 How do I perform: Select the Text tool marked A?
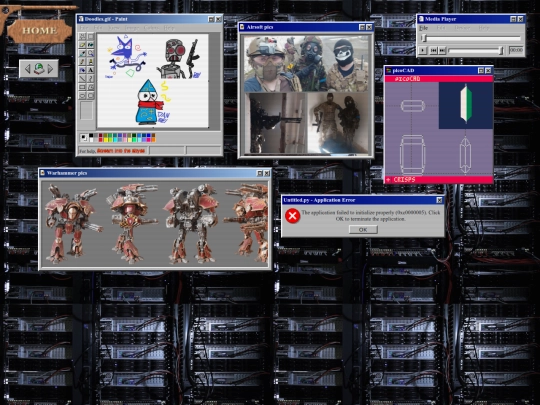91,70
